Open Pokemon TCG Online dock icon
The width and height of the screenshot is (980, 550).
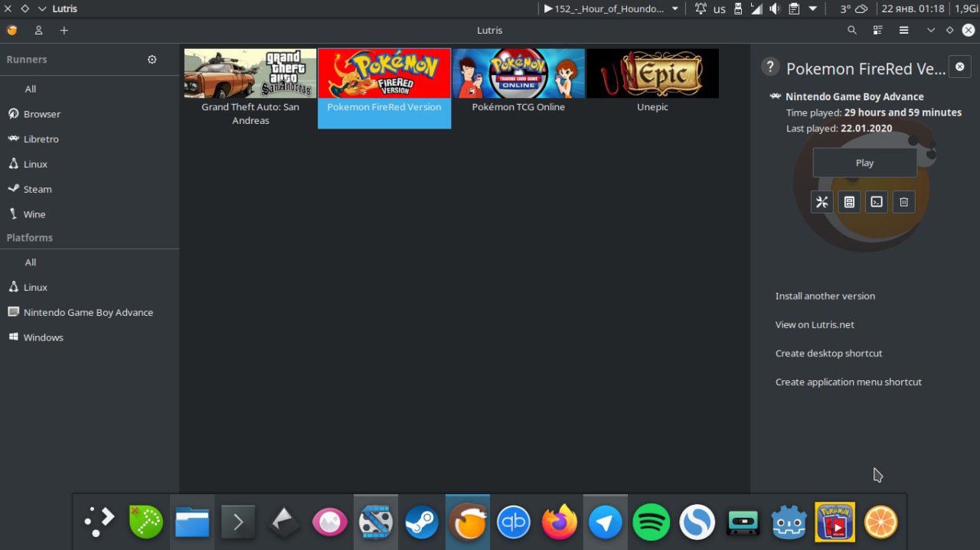pos(835,522)
